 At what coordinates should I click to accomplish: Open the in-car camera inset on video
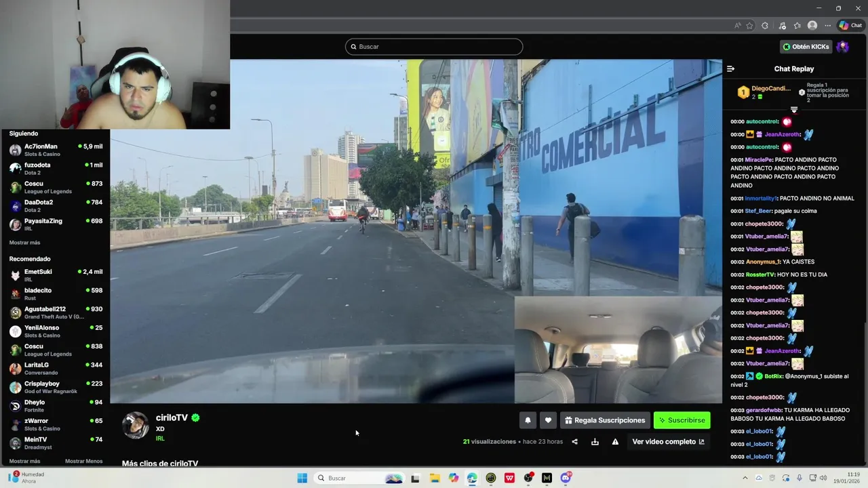tap(618, 350)
